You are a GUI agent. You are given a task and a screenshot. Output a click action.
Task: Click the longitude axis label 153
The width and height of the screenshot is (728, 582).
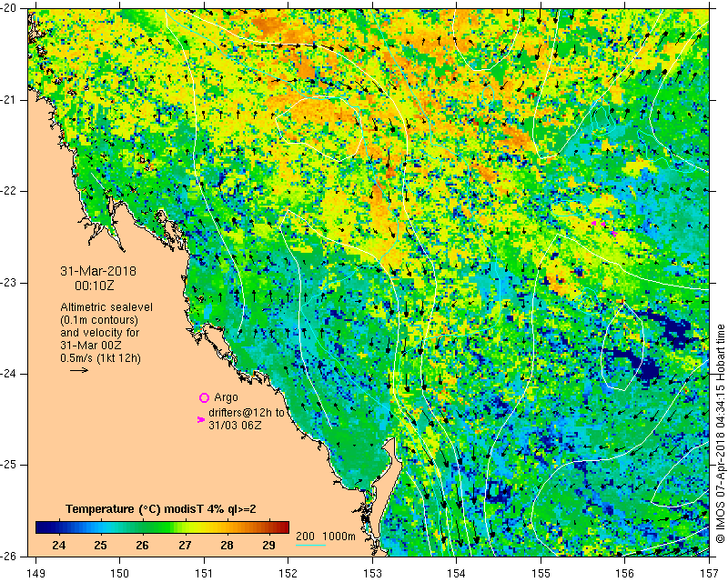coord(372,573)
